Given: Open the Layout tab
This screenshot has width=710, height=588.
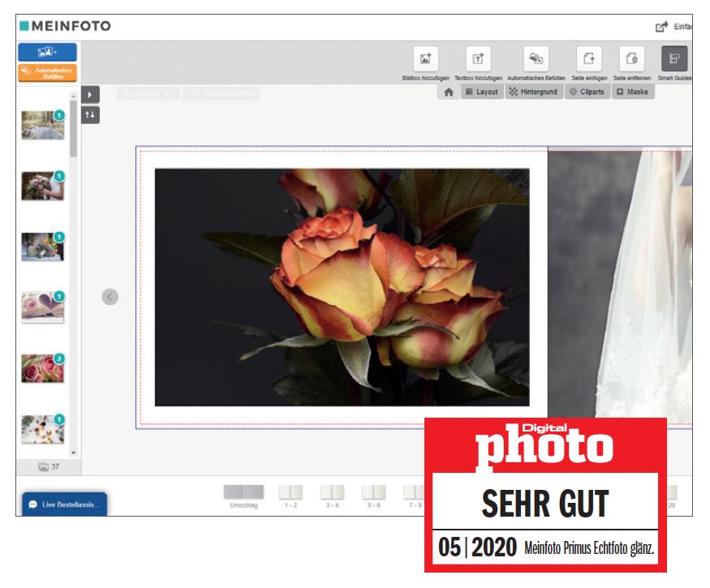Looking at the screenshot, I should tap(482, 92).
